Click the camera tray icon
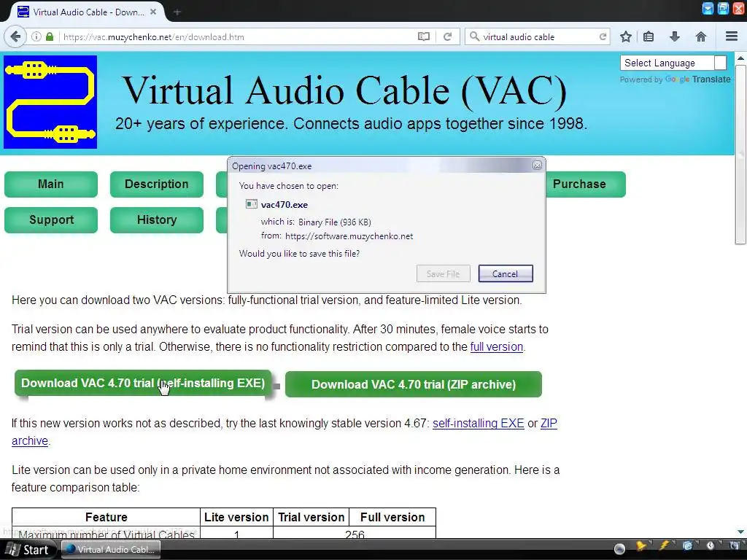The height and width of the screenshot is (560, 747). [x=734, y=545]
